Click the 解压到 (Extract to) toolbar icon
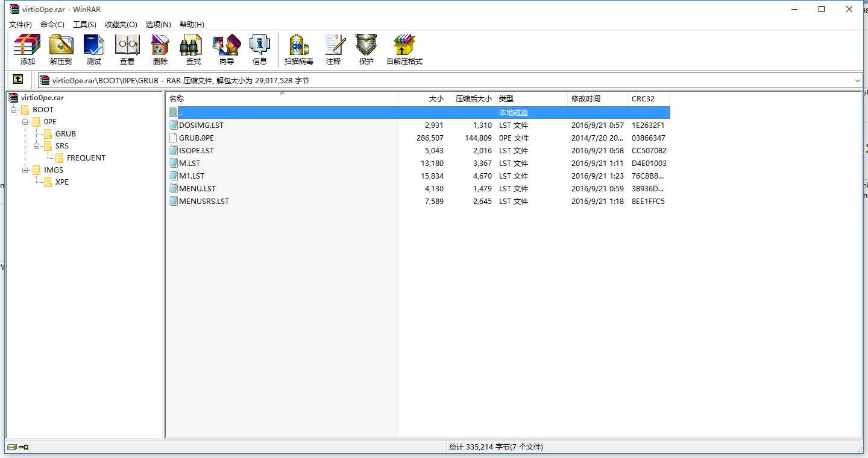 click(61, 45)
